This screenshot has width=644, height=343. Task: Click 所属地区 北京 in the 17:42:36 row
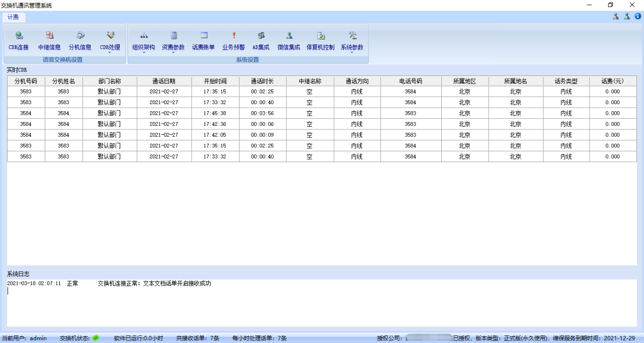pyautogui.click(x=464, y=124)
